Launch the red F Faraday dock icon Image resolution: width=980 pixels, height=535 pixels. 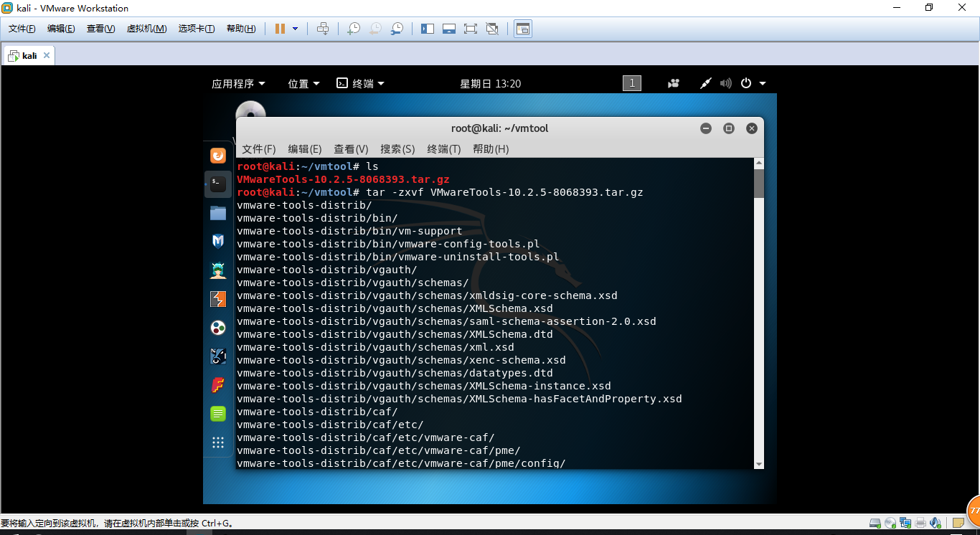coord(218,385)
